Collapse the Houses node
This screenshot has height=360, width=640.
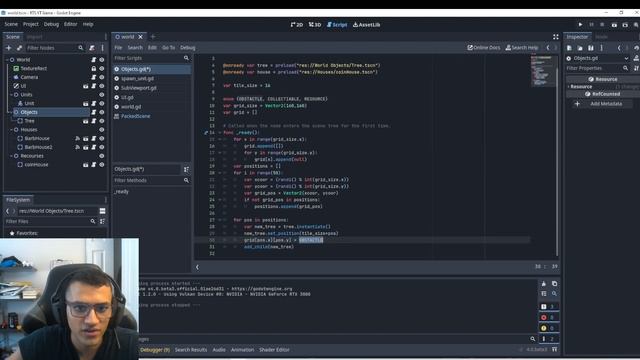click(11, 130)
